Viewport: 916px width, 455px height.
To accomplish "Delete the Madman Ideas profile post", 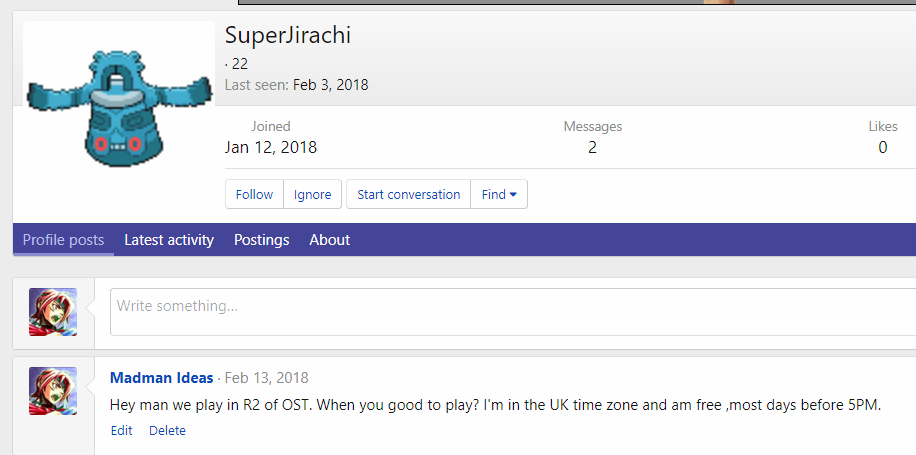I will 167,431.
